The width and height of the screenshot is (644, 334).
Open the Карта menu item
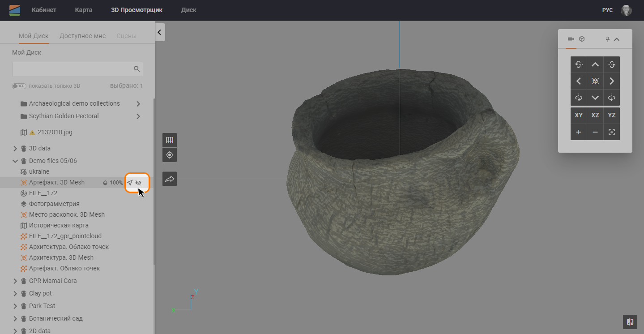(84, 10)
